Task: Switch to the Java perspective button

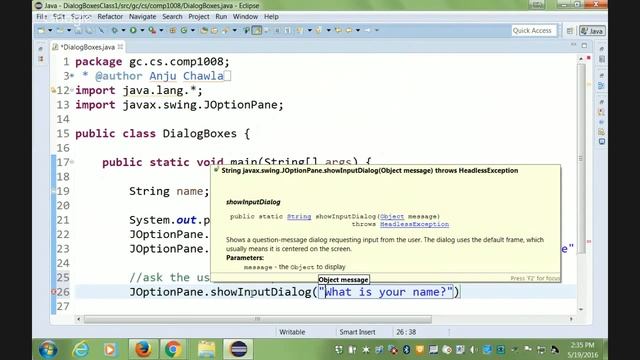Action: 593,31
